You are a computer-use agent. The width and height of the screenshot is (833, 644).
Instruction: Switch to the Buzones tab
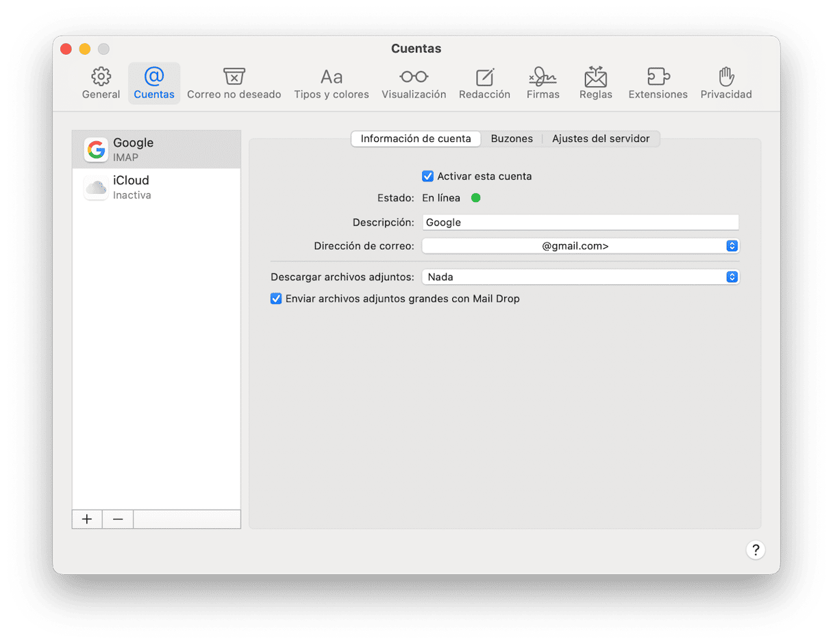[512, 138]
